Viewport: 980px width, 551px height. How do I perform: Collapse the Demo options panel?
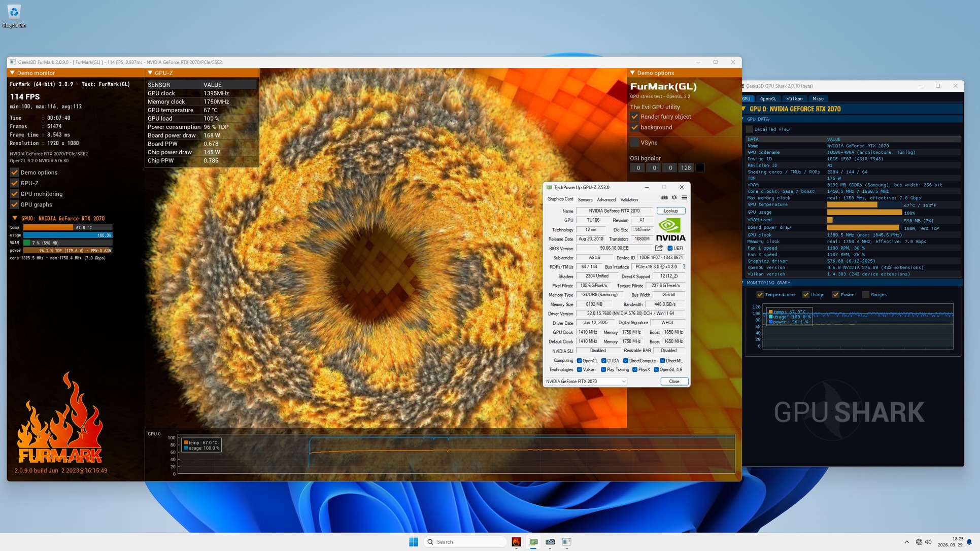coord(632,73)
